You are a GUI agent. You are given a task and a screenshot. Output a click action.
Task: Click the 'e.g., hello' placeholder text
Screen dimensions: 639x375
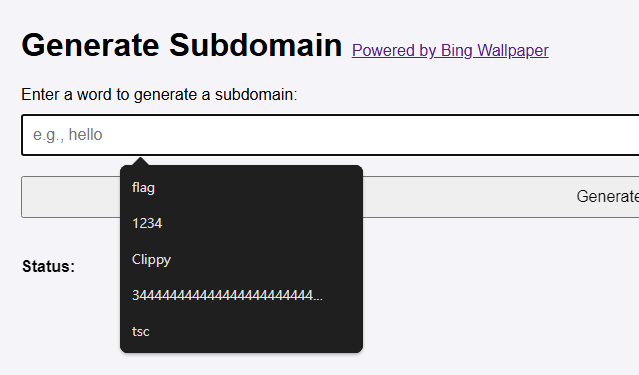pos(68,135)
